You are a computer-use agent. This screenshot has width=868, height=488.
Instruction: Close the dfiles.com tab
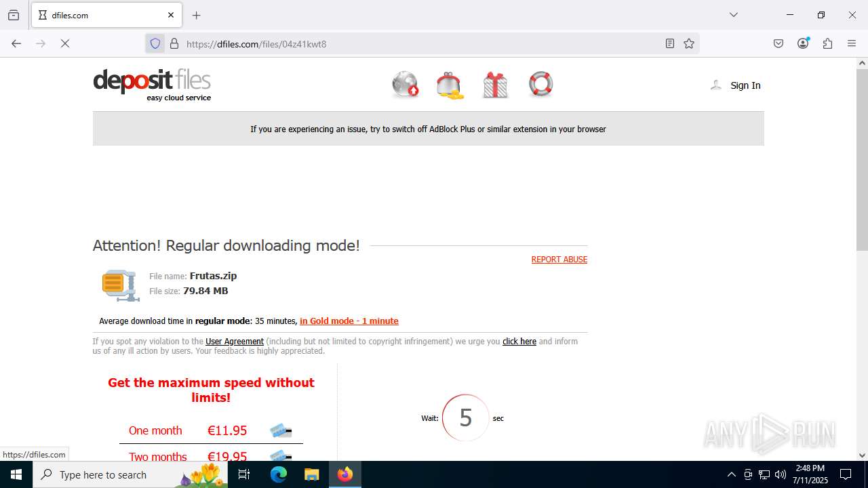(171, 15)
